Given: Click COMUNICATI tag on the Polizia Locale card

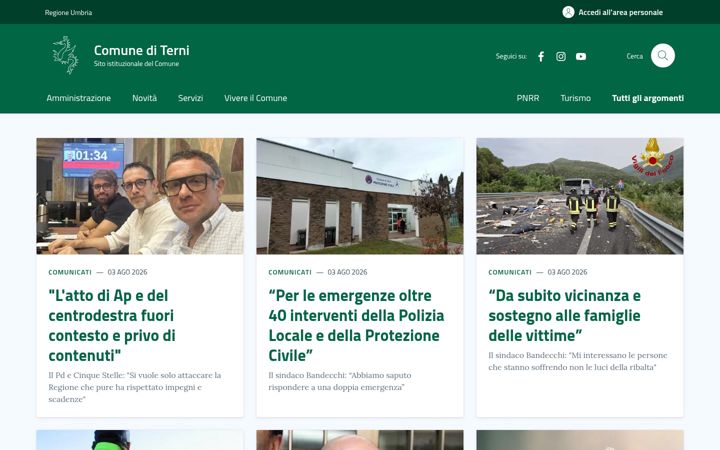Looking at the screenshot, I should [x=290, y=272].
